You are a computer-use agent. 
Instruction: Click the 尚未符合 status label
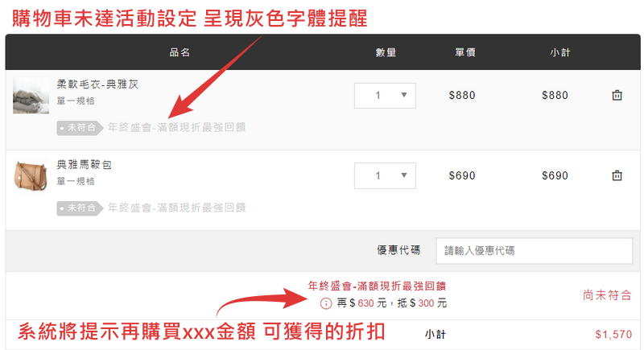coord(607,294)
